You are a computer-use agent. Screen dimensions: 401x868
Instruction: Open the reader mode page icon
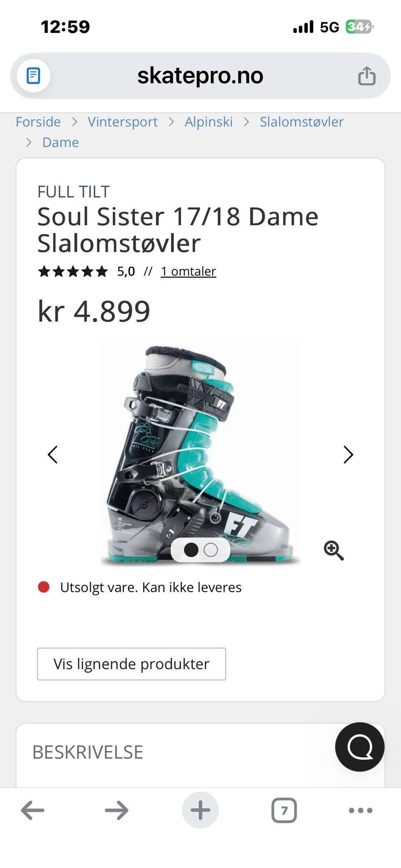click(33, 76)
